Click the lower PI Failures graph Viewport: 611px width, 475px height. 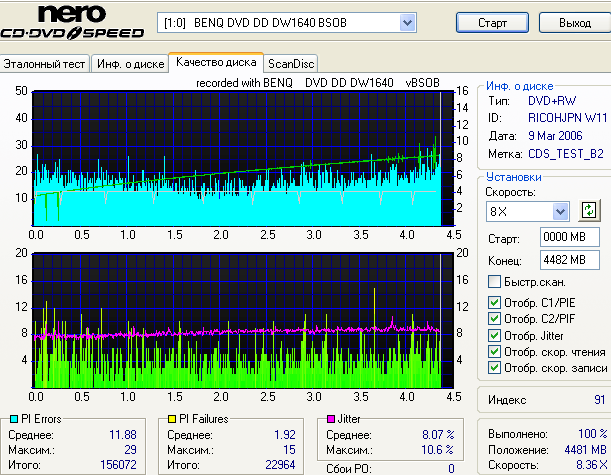(243, 321)
